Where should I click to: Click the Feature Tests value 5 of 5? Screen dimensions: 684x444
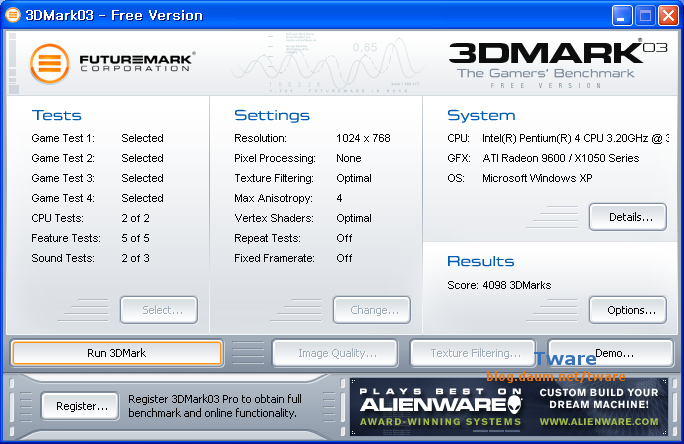tap(135, 238)
